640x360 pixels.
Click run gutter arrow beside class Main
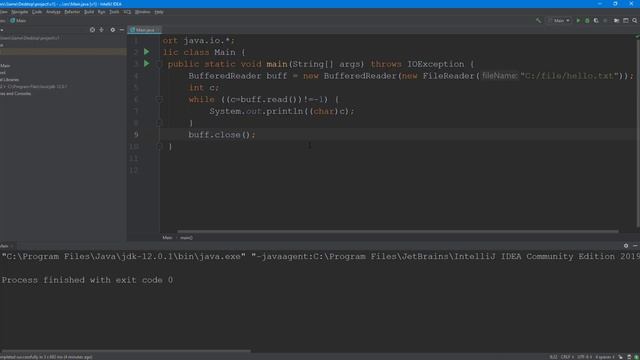point(147,52)
